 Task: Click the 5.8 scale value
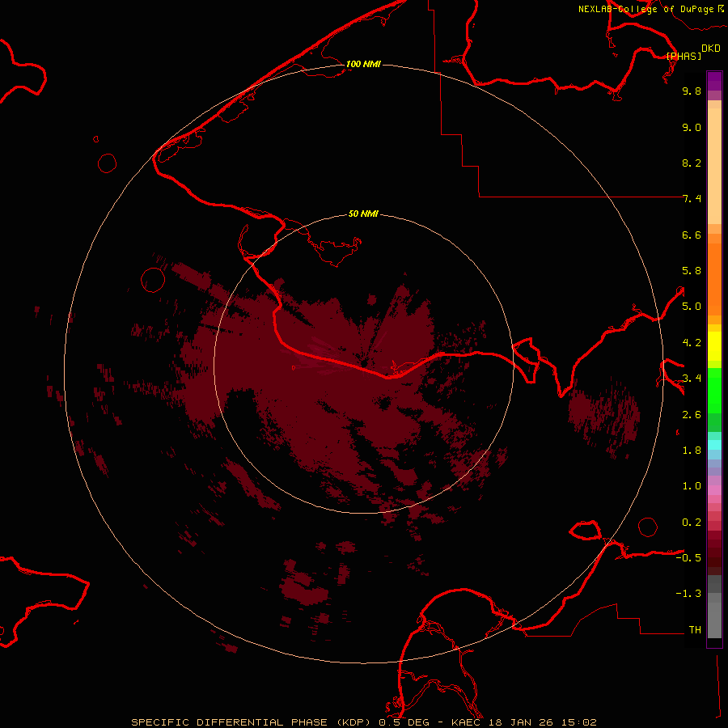pyautogui.click(x=692, y=271)
